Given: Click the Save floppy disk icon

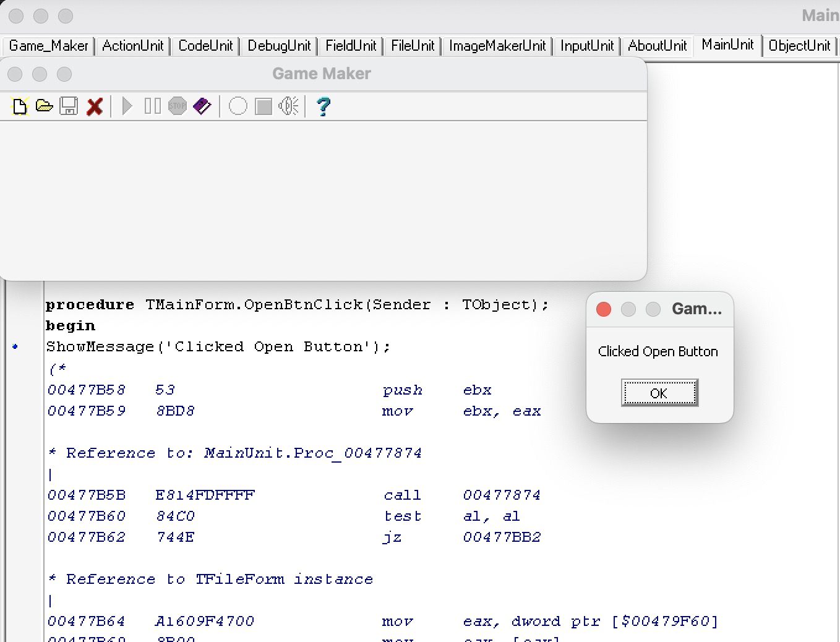Looking at the screenshot, I should tap(69, 106).
